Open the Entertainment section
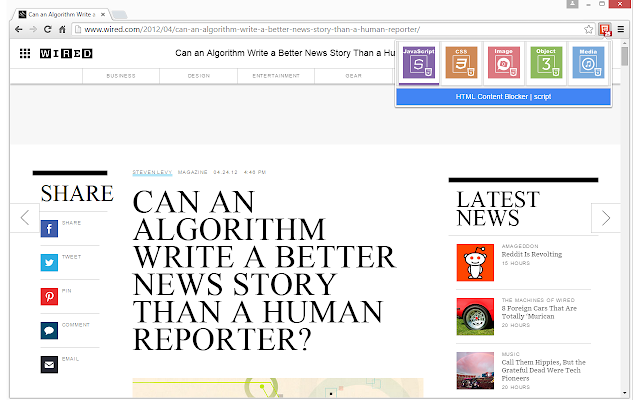The image size is (640, 400). (x=276, y=76)
